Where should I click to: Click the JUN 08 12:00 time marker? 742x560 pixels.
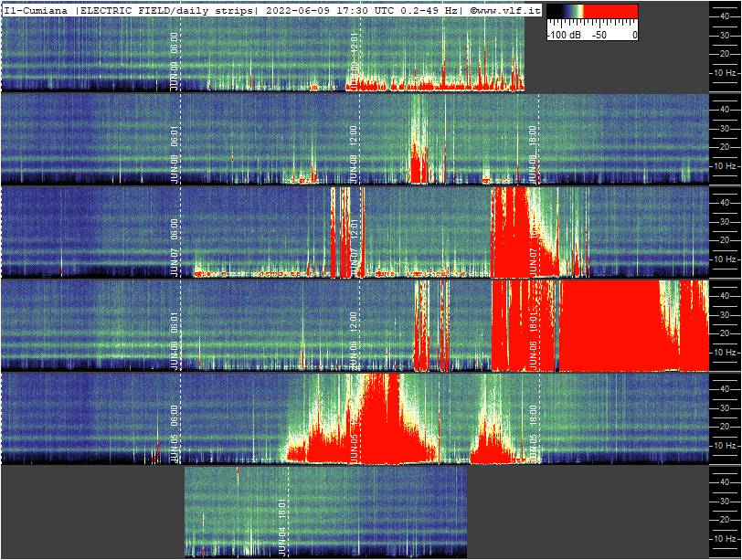tap(355, 149)
